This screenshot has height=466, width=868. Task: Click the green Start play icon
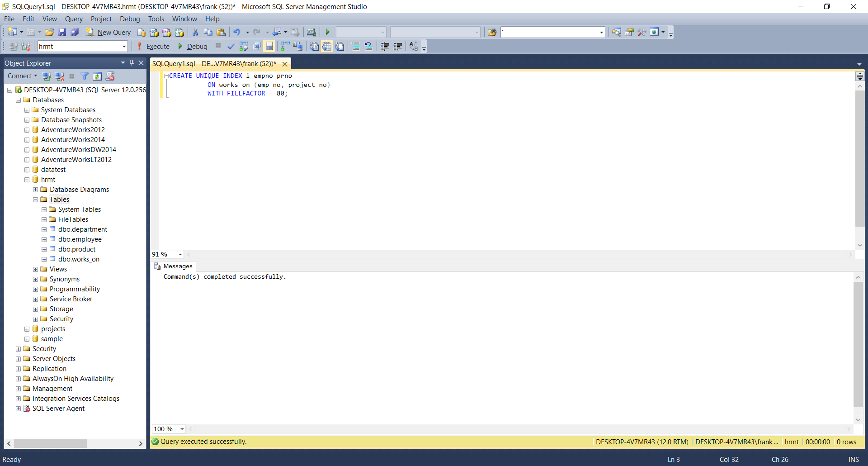click(x=328, y=32)
